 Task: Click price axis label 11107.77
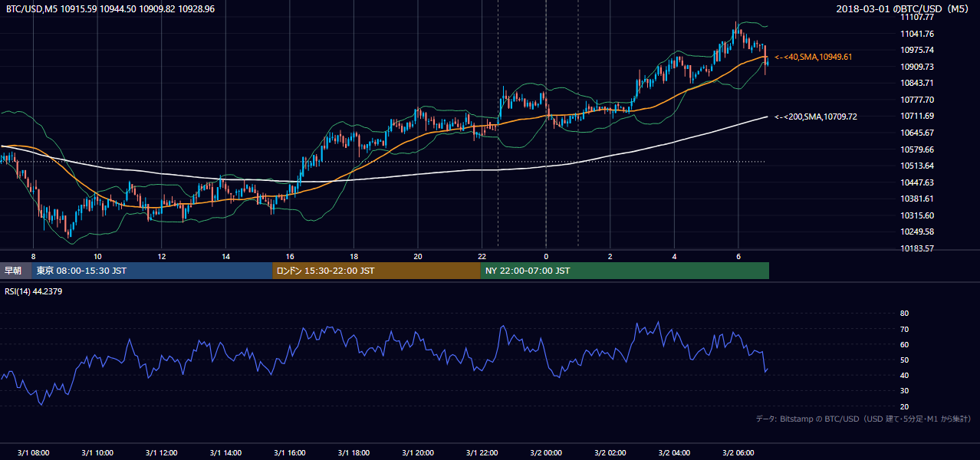point(916,17)
